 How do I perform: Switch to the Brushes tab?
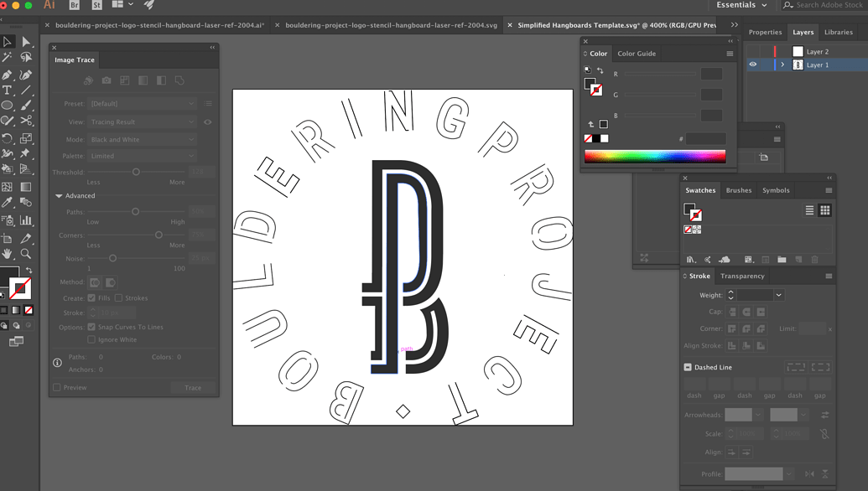[738, 190]
